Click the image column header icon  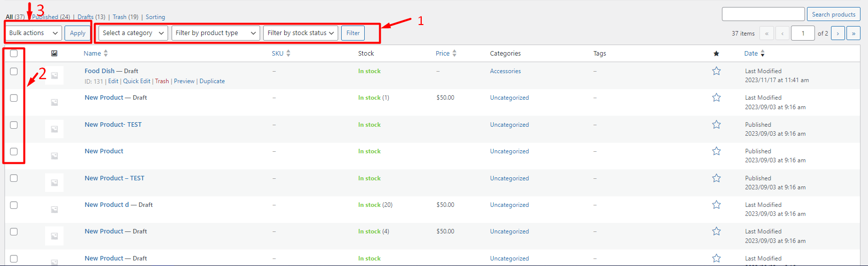pos(54,53)
